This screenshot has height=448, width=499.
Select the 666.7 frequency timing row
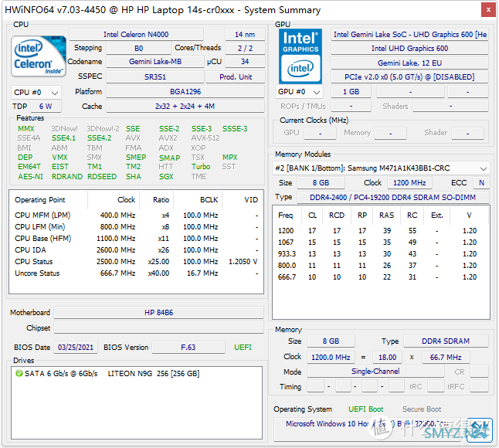381,277
